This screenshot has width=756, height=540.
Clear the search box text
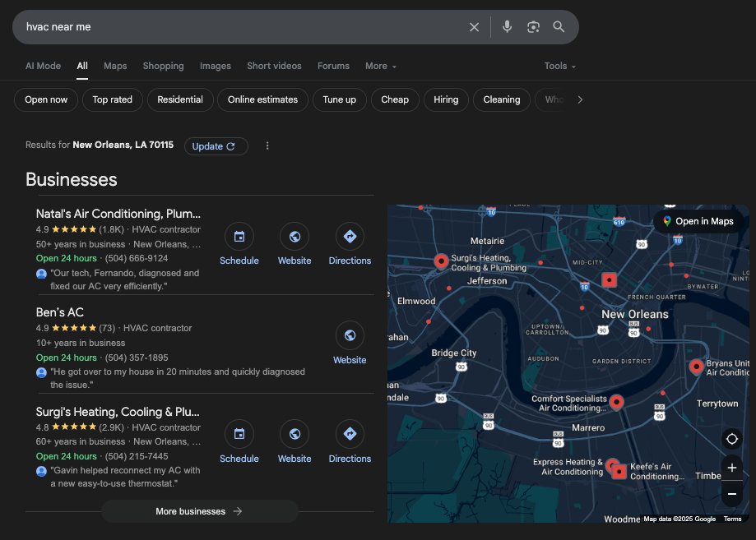474,27
